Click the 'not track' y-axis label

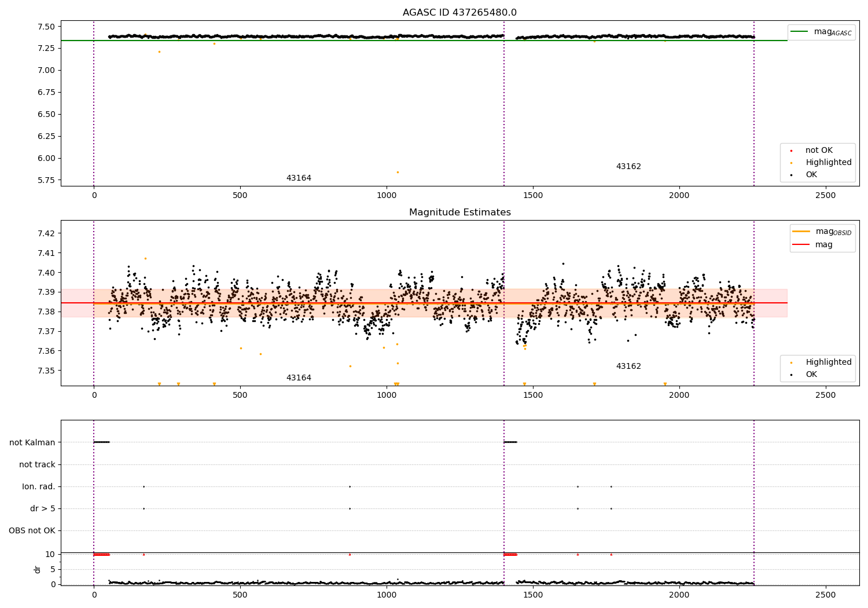tap(37, 465)
